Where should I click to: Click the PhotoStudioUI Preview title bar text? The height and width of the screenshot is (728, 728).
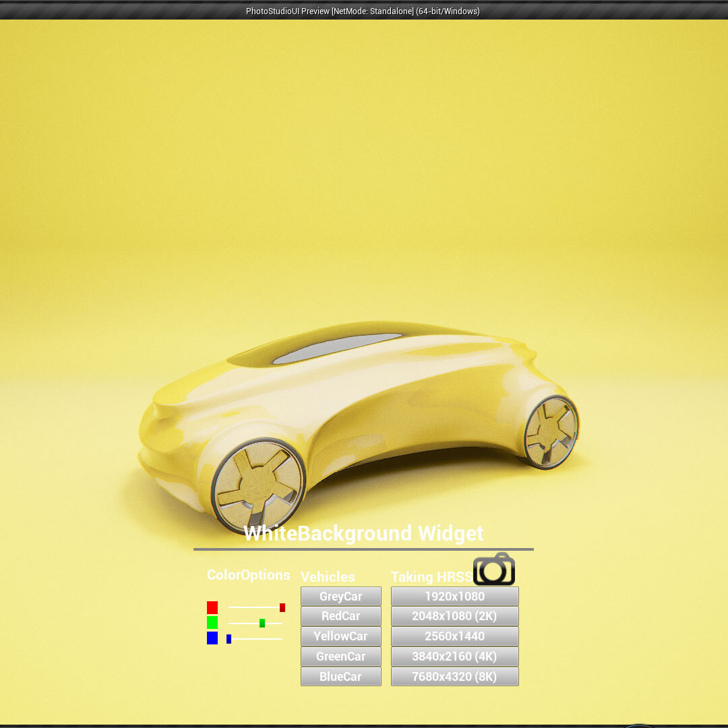click(363, 11)
